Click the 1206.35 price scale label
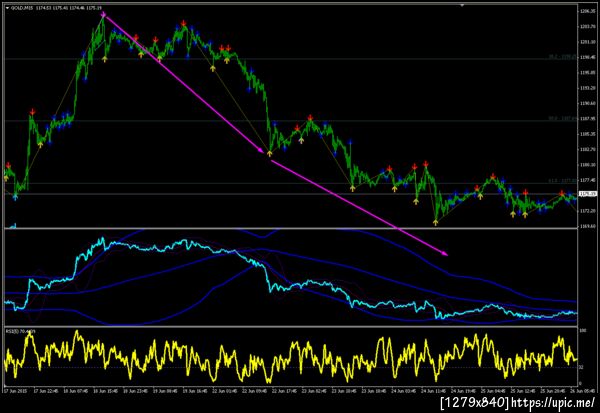The image size is (600, 413). [588, 11]
